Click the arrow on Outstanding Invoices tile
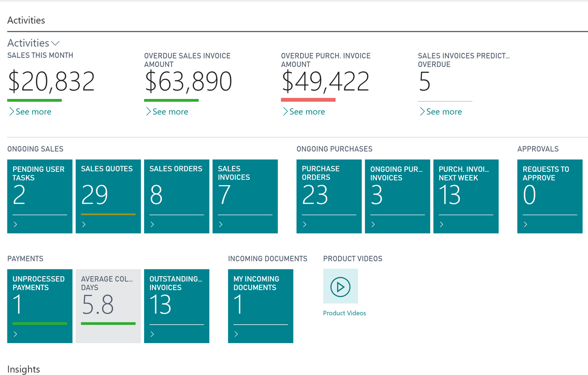Viewport: 588px width, 375px height. click(152, 334)
